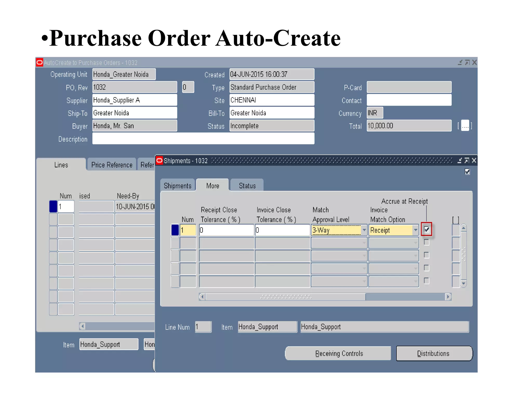Click the right arrow of Shipments horizontal scrollbar

tap(448, 297)
